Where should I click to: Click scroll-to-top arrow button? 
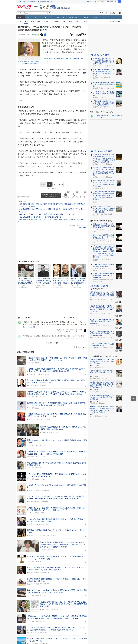point(133,398)
